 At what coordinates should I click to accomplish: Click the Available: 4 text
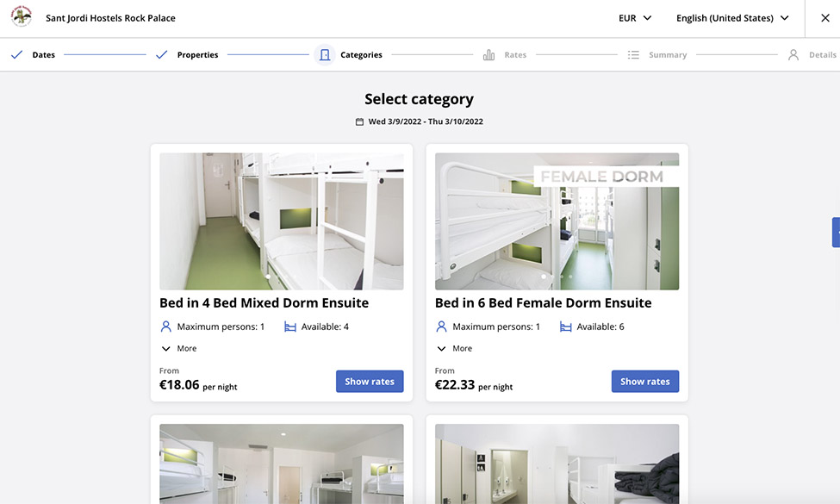click(325, 327)
